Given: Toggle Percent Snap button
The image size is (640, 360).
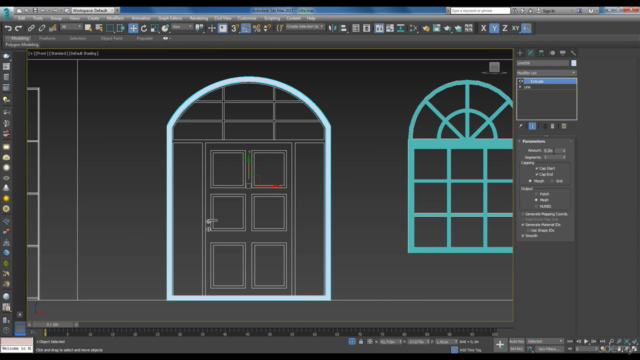Looking at the screenshot, I should (256, 28).
